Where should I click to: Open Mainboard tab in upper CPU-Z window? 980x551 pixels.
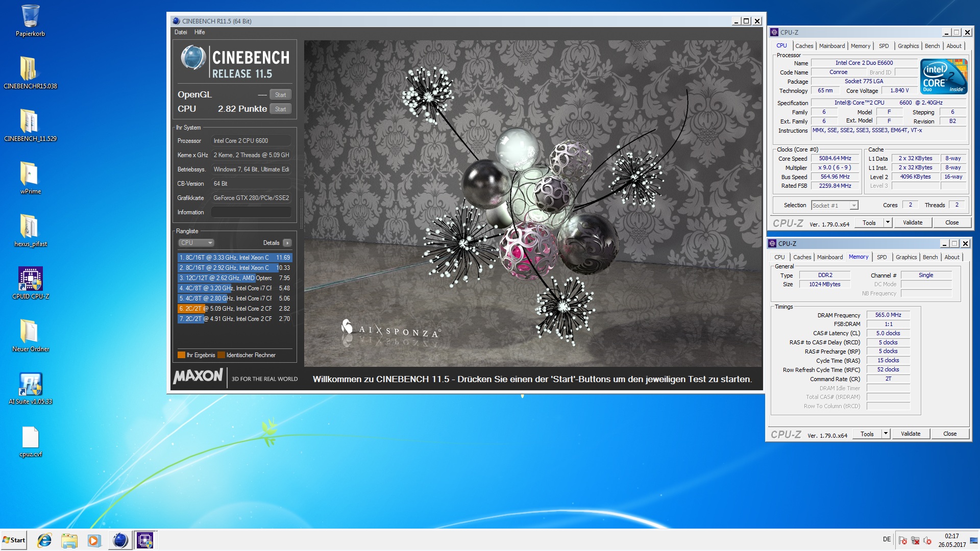coord(832,46)
